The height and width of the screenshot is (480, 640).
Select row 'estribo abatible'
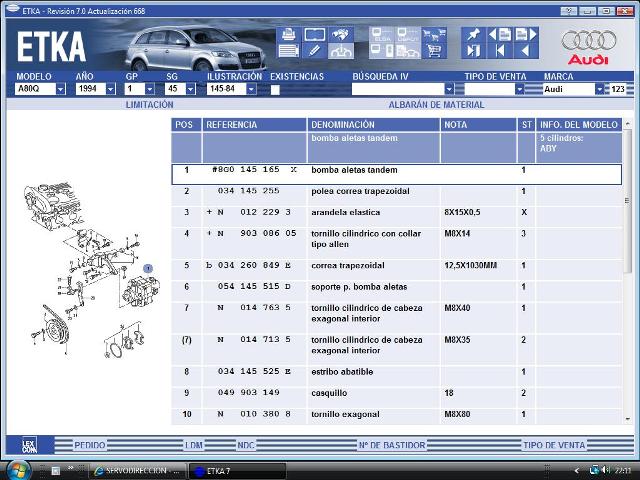396,376
